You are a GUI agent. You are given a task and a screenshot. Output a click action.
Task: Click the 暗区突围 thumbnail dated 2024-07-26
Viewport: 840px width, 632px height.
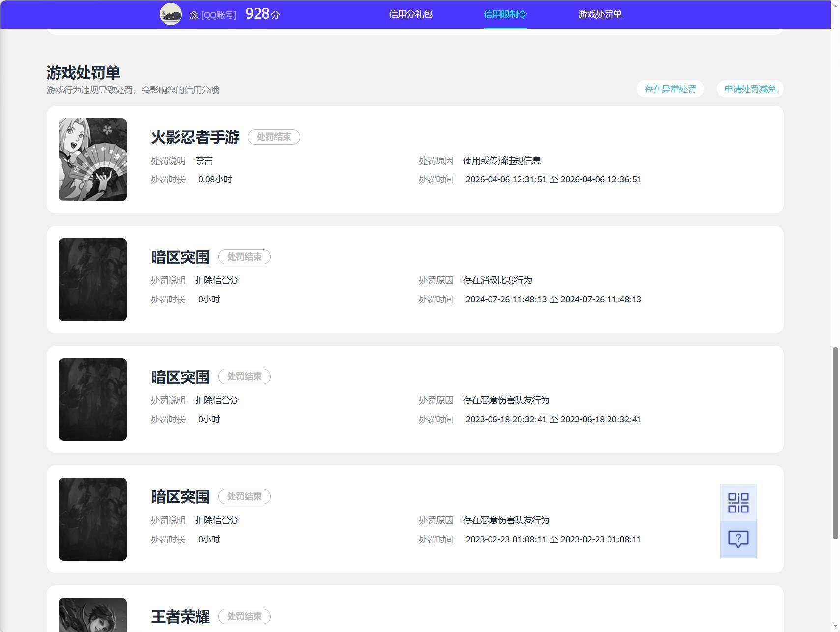click(x=93, y=279)
